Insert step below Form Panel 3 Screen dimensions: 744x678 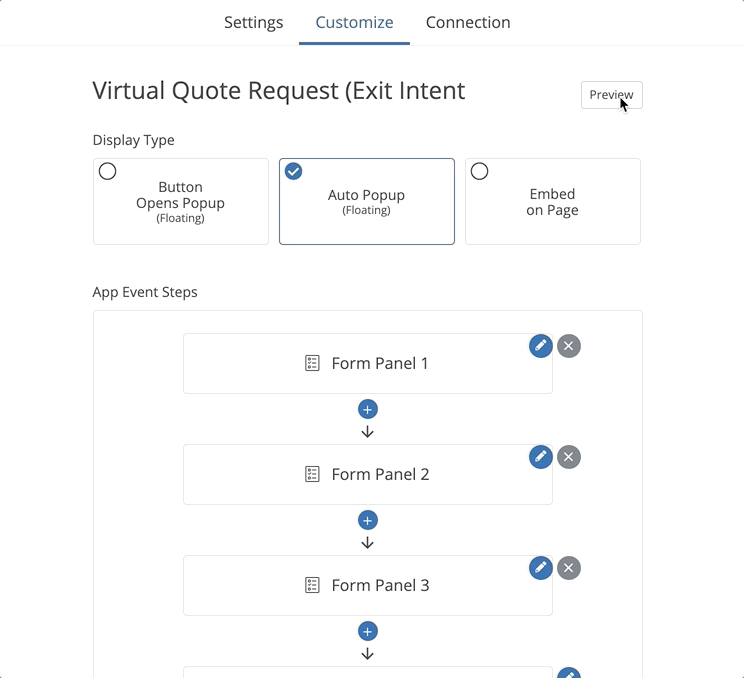pyautogui.click(x=367, y=631)
